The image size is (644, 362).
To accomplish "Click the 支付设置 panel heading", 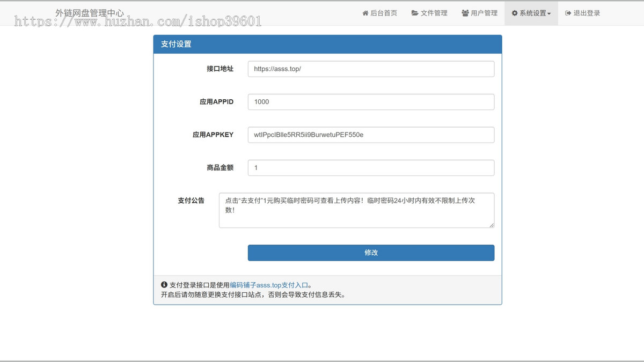I will coord(327,44).
